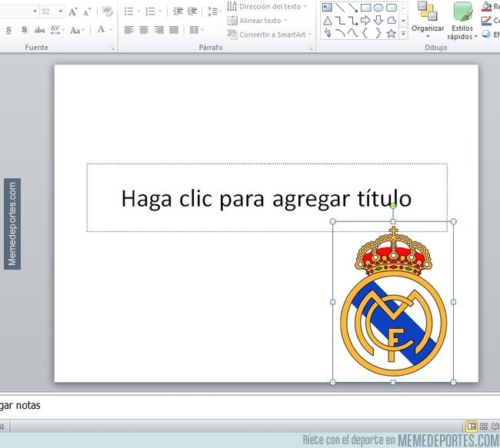Image resolution: width=500 pixels, height=448 pixels.
Task: Open the Fuente dialog launcher
Action: coord(112,48)
